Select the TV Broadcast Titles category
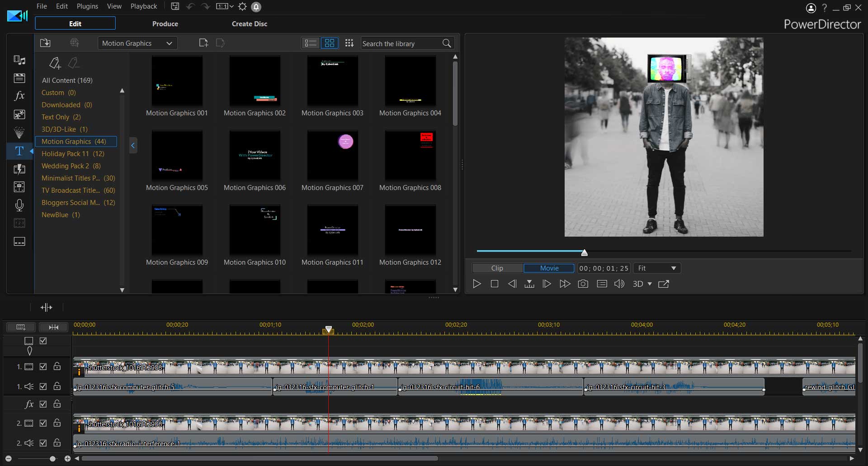 click(70, 190)
